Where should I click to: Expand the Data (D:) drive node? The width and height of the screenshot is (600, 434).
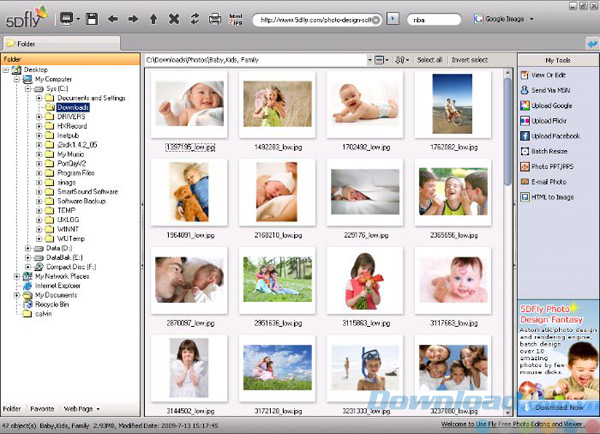coord(29,247)
